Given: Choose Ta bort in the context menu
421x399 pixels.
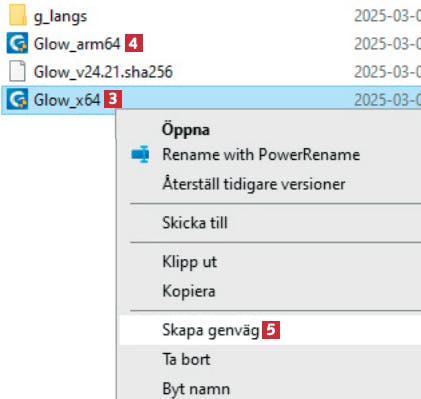Looking at the screenshot, I should pos(186,359).
